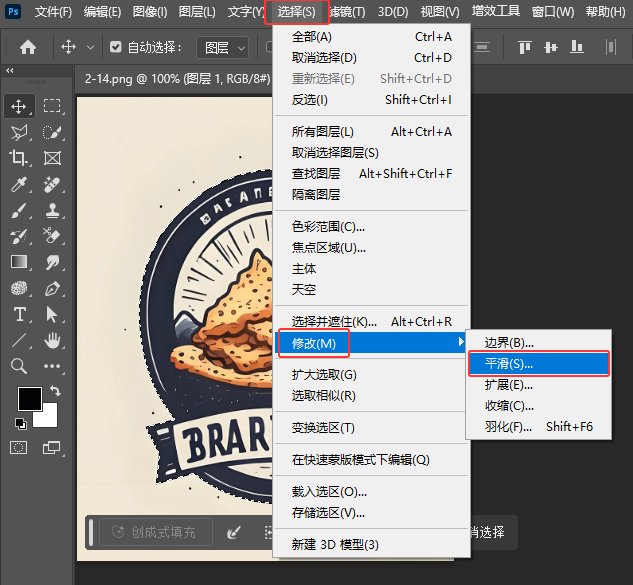The height and width of the screenshot is (585, 633).
Task: Choose 存储选区(V)... menu entry
Action: pos(371,513)
